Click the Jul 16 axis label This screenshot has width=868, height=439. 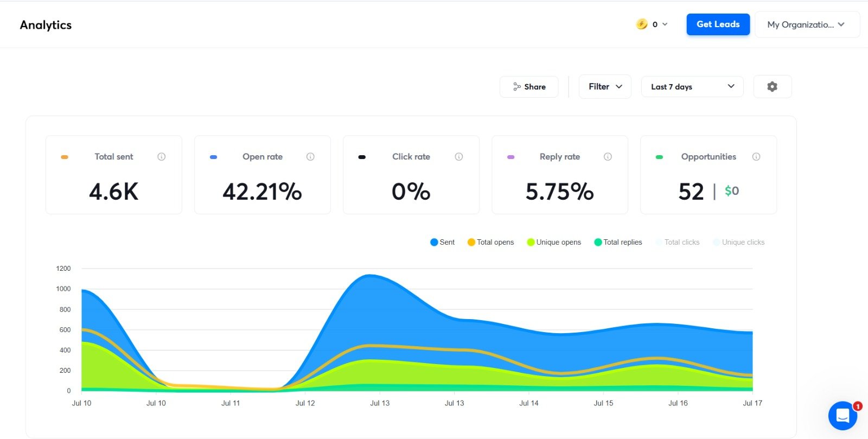678,403
